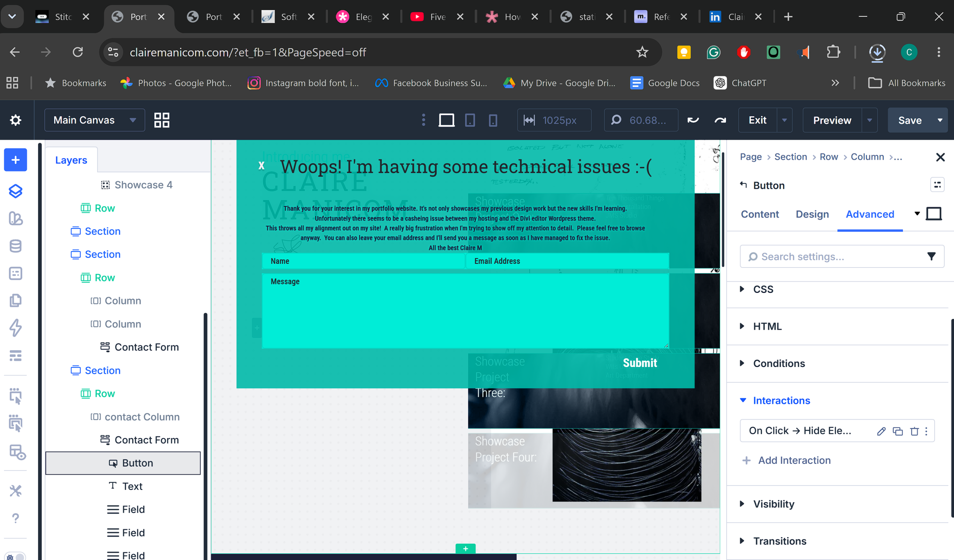Open the Chrome extensions puzzle icon
Viewport: 954px width, 560px height.
(833, 52)
